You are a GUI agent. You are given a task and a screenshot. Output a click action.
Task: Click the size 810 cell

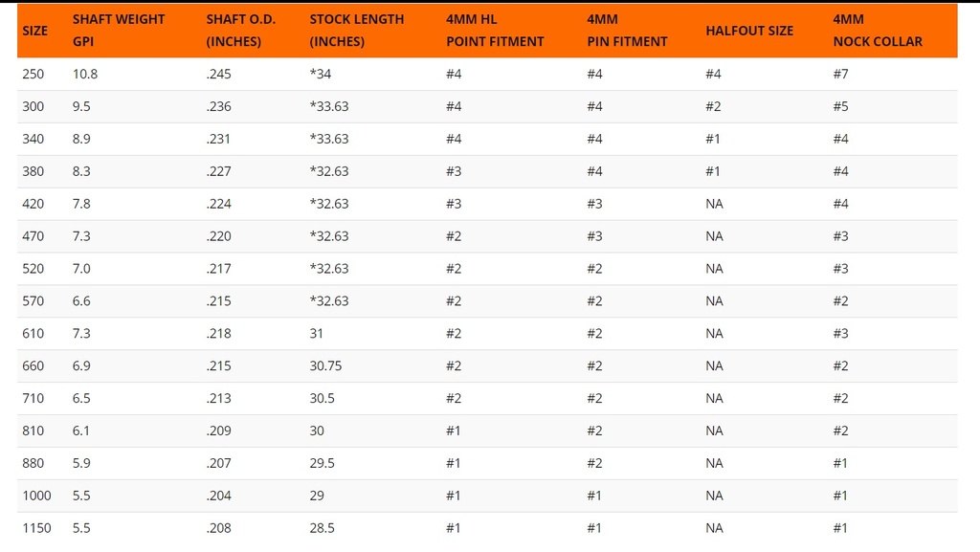click(x=33, y=431)
